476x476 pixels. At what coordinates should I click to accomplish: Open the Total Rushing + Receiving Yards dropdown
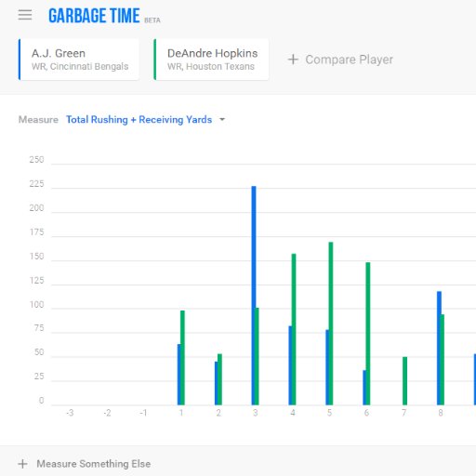pyautogui.click(x=145, y=120)
